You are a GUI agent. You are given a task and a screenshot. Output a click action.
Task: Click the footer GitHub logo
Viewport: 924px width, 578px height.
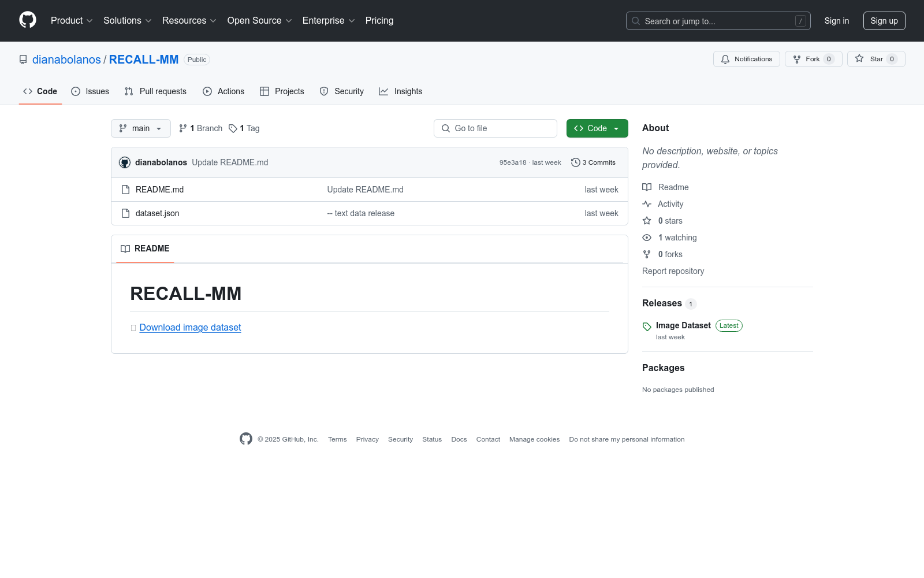coord(246,439)
